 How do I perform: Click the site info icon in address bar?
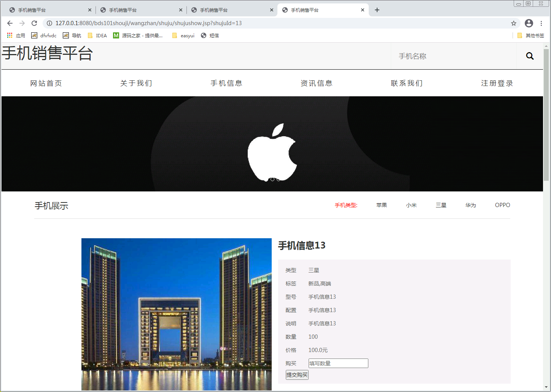tap(49, 23)
